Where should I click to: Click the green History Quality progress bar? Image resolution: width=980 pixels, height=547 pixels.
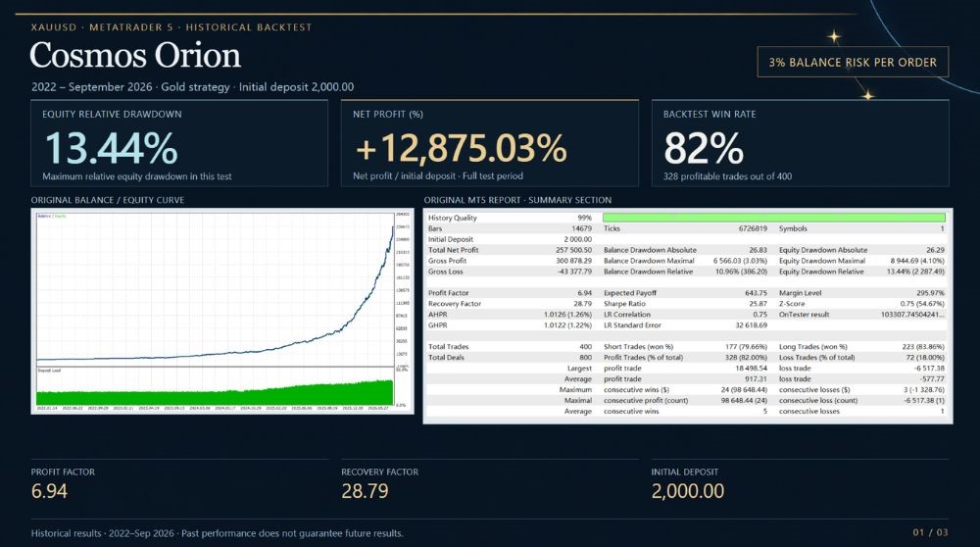point(774,218)
